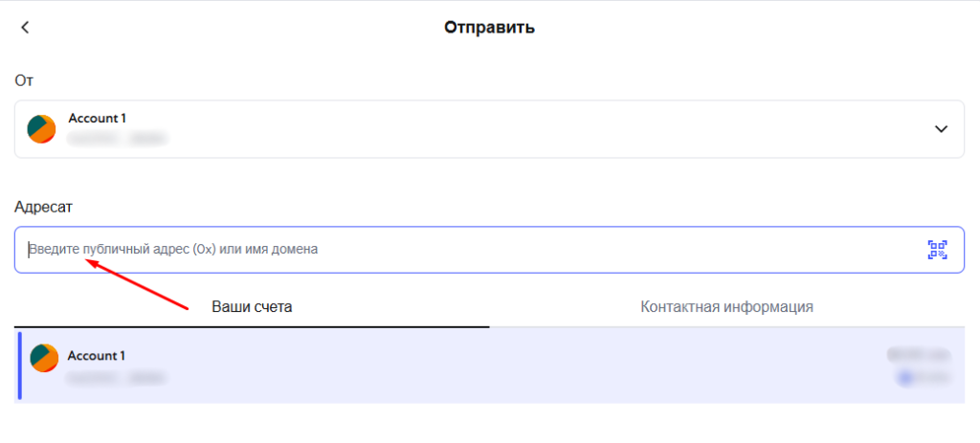The image size is (980, 443).
Task: Click the Адресат field label
Action: [43, 206]
